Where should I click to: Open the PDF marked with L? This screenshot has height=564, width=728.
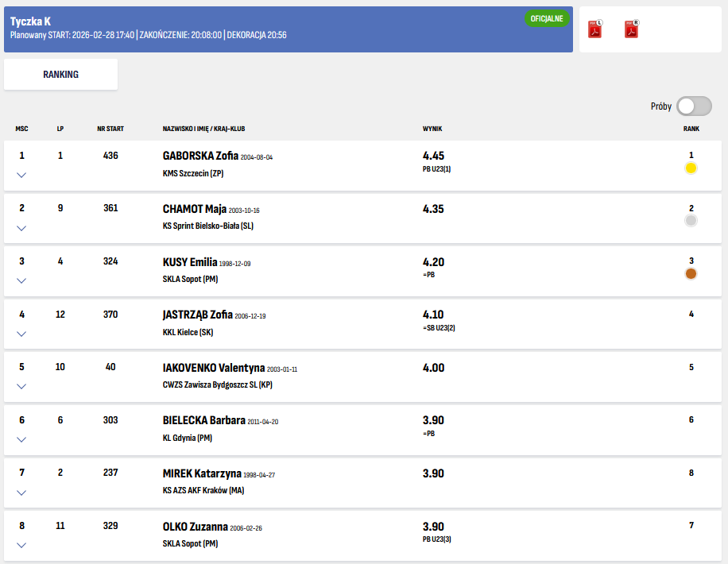pyautogui.click(x=594, y=29)
